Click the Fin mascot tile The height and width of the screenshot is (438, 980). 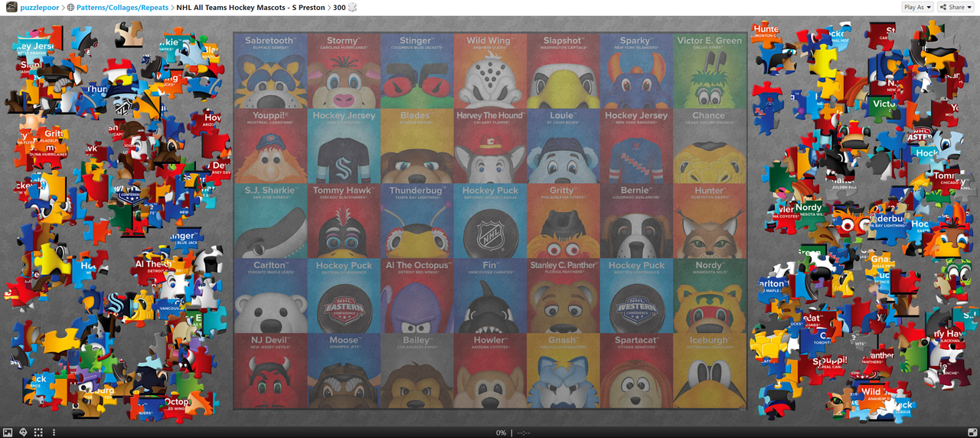(490, 296)
